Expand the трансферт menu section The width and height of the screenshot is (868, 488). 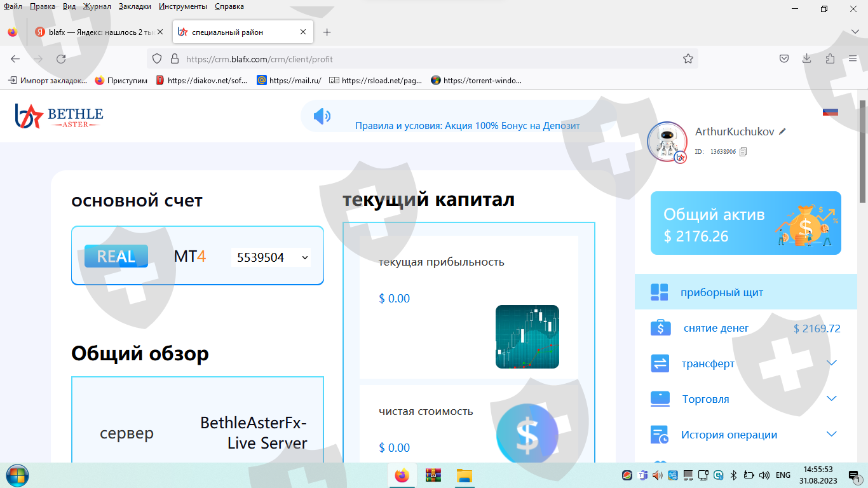pyautogui.click(x=832, y=363)
